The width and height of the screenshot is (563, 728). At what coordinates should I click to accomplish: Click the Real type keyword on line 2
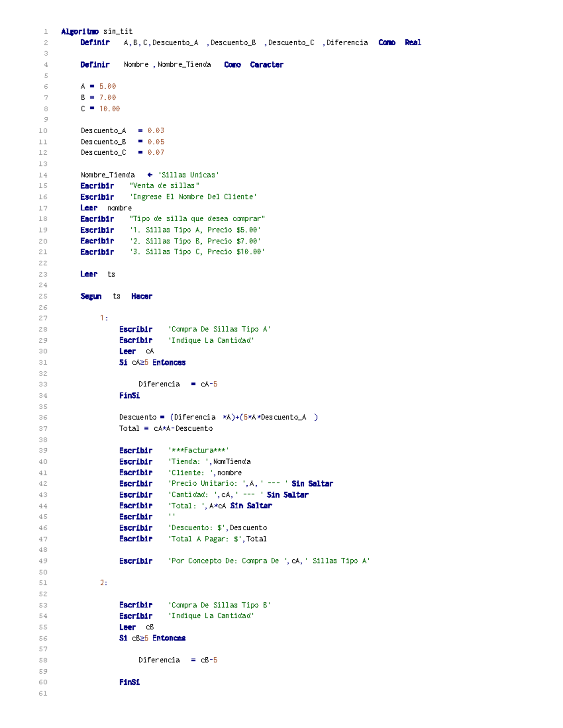[x=413, y=43]
